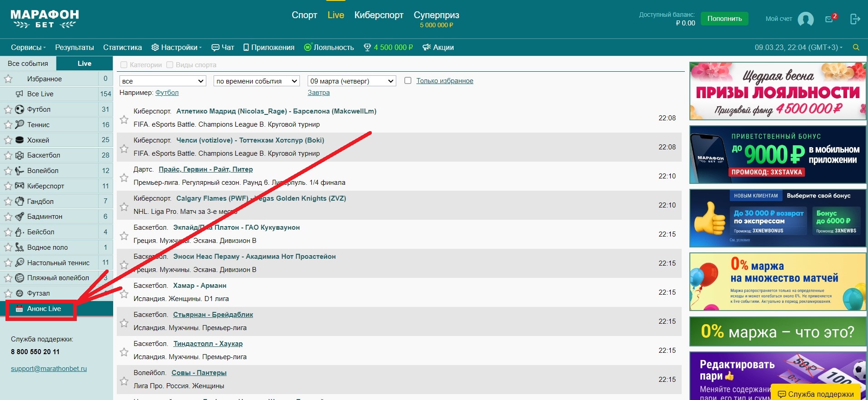Open the Тиндастолл - Хаукар match link

(208, 344)
